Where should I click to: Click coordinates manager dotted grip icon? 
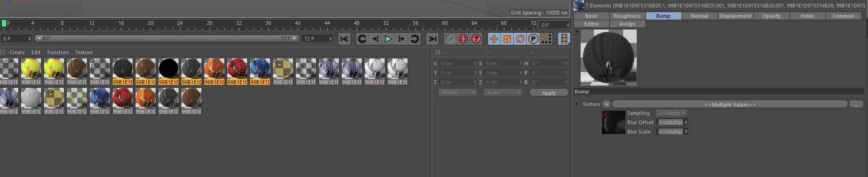coord(438,52)
